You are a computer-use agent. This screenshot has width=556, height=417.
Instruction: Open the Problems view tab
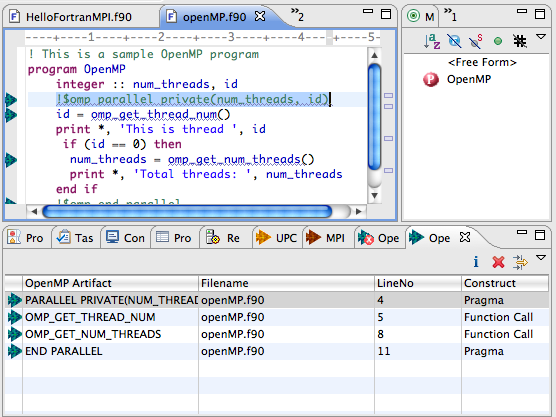[x=26, y=238]
